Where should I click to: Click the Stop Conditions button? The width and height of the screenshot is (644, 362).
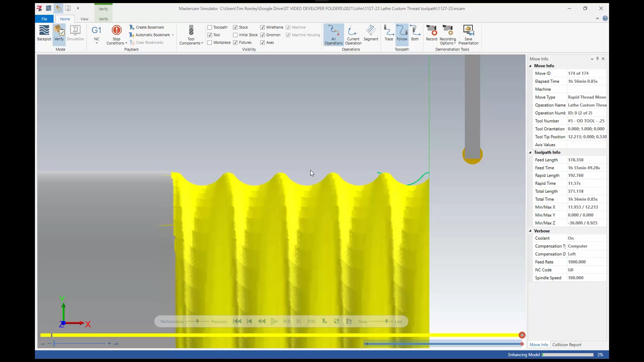point(116,35)
